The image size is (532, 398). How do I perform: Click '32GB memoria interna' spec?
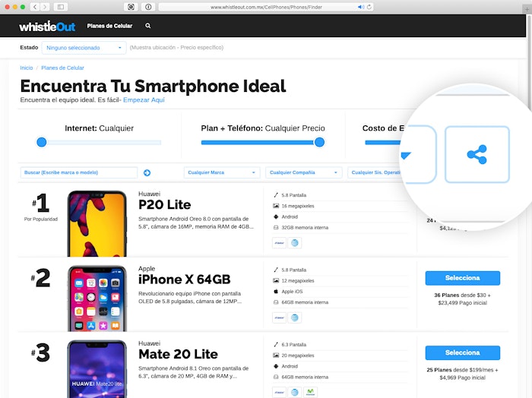point(305,227)
